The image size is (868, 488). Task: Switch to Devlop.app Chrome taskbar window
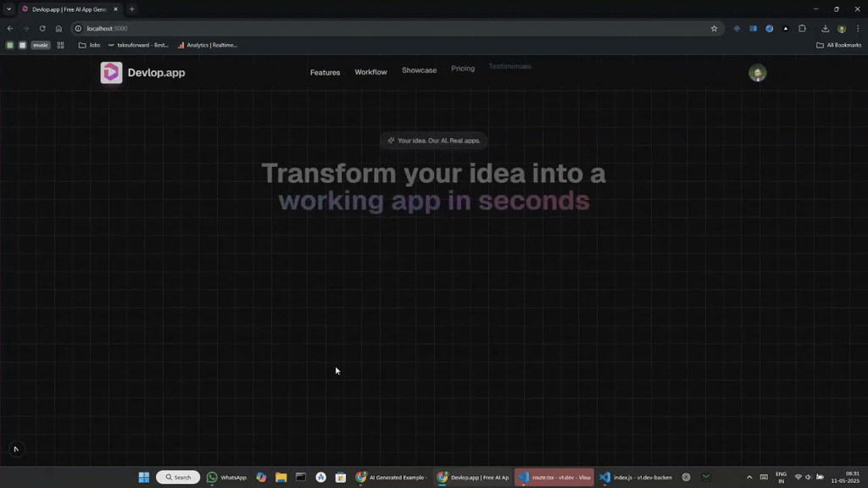[473, 477]
